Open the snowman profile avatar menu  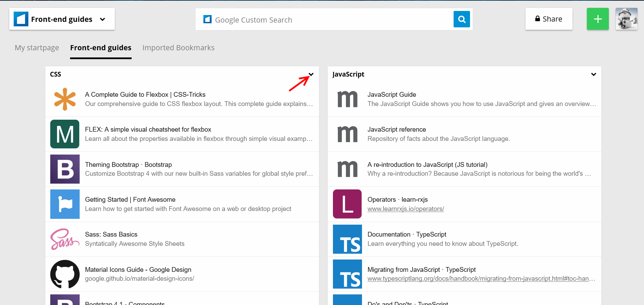(627, 19)
